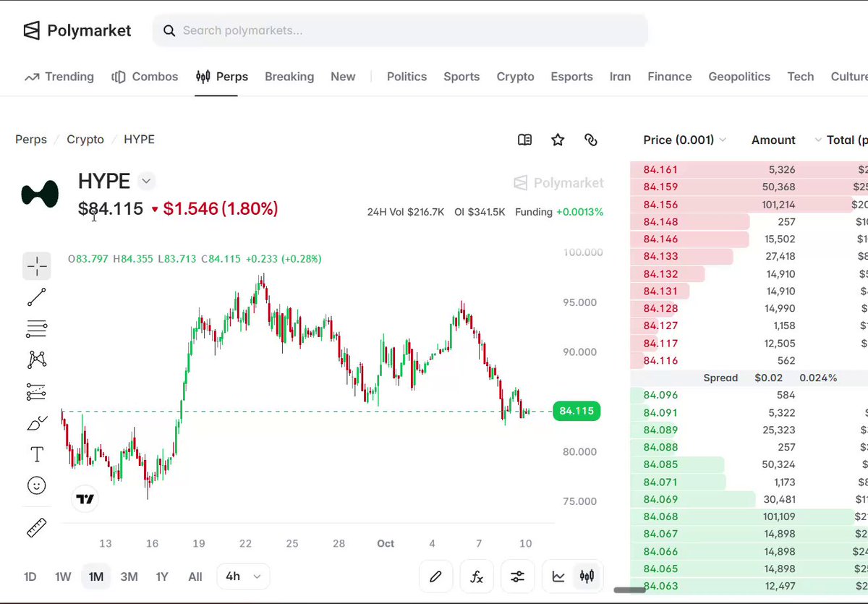Select the ruler measure tool

coord(37,528)
